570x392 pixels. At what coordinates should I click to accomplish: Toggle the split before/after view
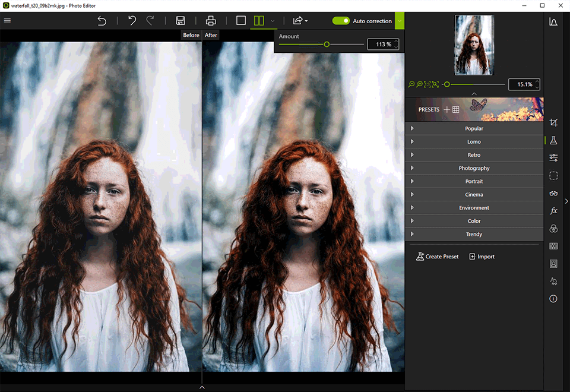coord(259,21)
